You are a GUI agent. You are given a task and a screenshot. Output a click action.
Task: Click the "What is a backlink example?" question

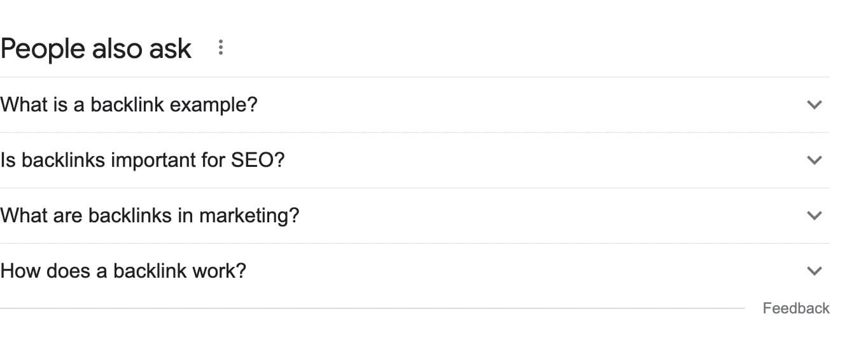[129, 104]
